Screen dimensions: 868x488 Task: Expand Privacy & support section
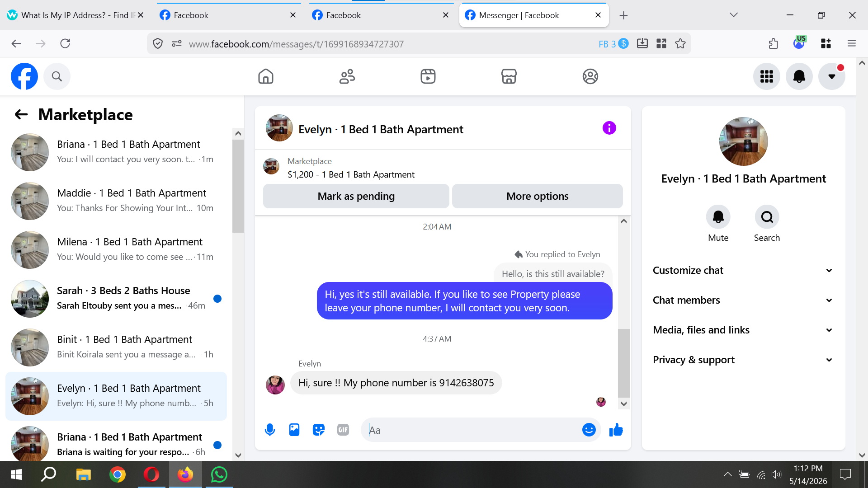[x=743, y=360]
